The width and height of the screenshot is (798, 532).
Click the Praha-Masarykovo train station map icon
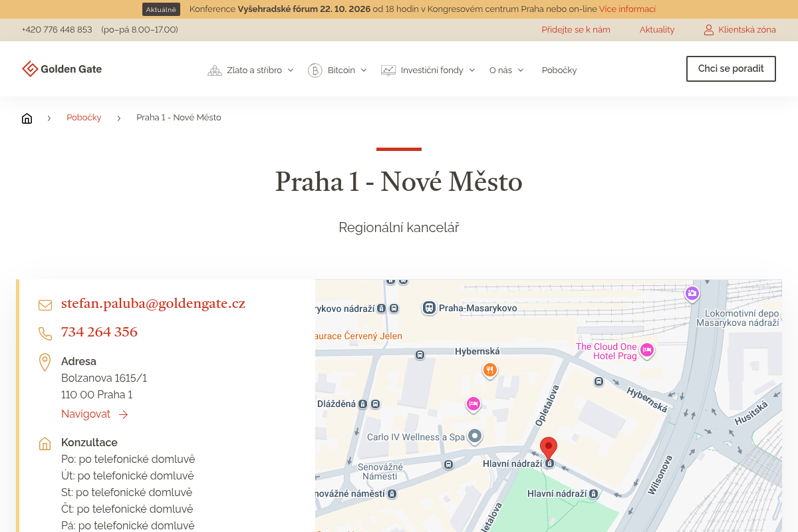click(430, 308)
